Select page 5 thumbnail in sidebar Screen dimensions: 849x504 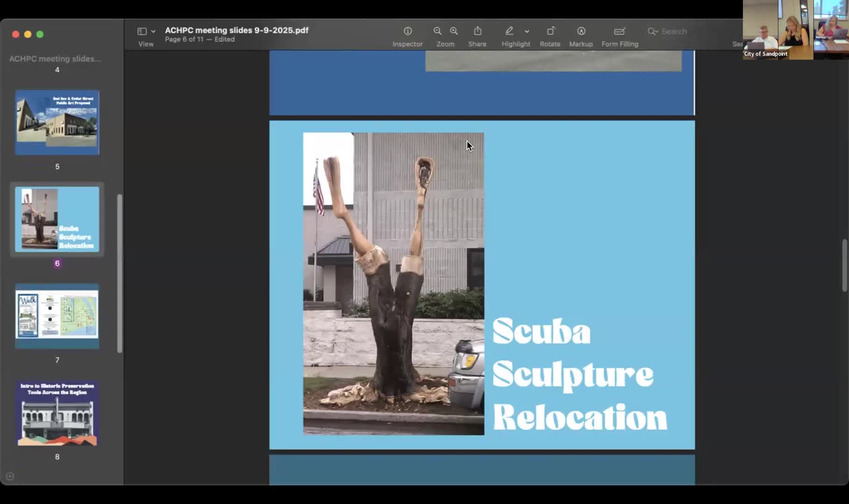pyautogui.click(x=57, y=122)
